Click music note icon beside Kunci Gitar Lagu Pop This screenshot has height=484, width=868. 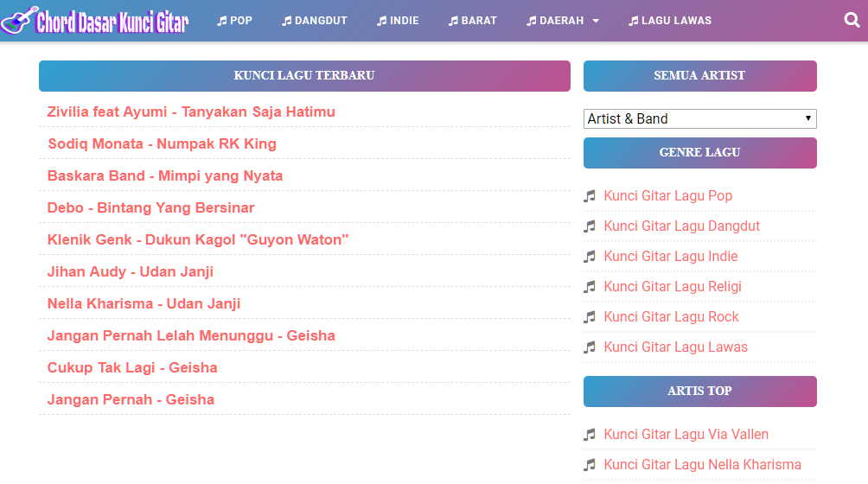click(x=590, y=196)
